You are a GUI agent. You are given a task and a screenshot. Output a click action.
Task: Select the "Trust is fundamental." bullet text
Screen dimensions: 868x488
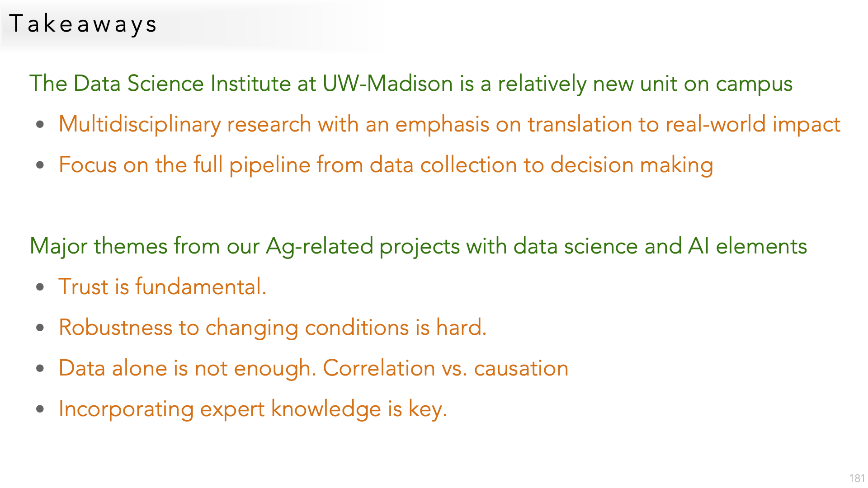coord(162,287)
